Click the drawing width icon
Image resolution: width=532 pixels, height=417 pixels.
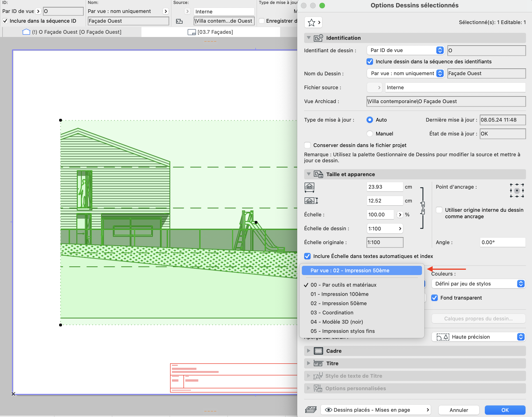pyautogui.click(x=309, y=187)
